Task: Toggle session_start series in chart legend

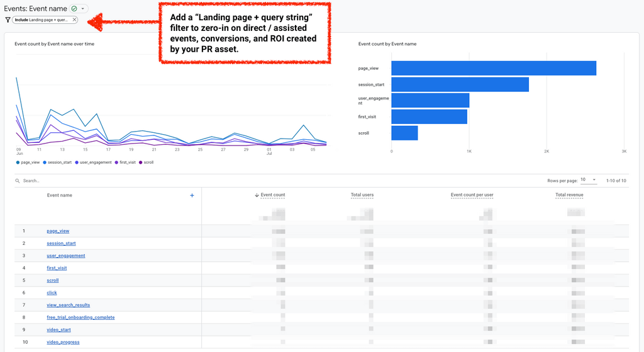Action: tap(59, 162)
